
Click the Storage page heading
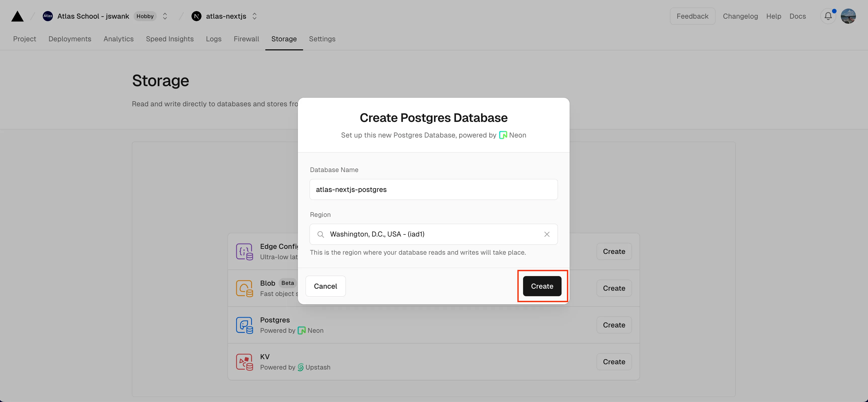tap(161, 81)
